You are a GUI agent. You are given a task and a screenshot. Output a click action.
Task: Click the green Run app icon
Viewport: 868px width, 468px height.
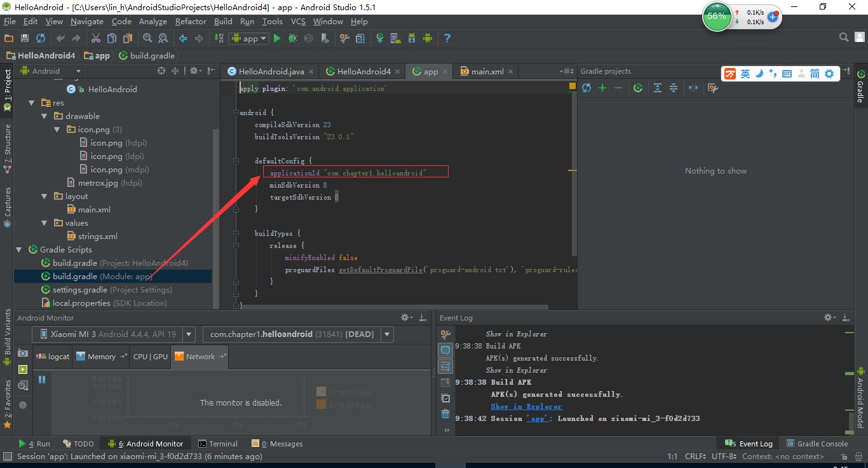coord(276,38)
